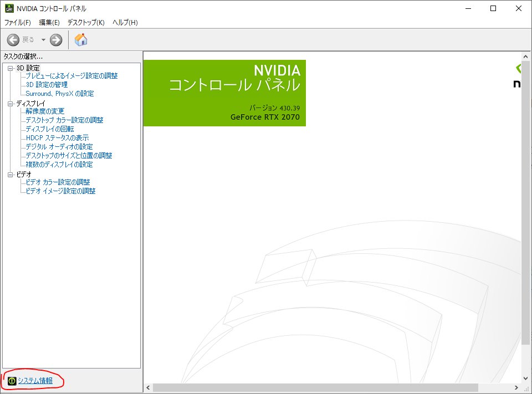
Task: Open 複数のディスプレイの設定
Action: pos(59,164)
